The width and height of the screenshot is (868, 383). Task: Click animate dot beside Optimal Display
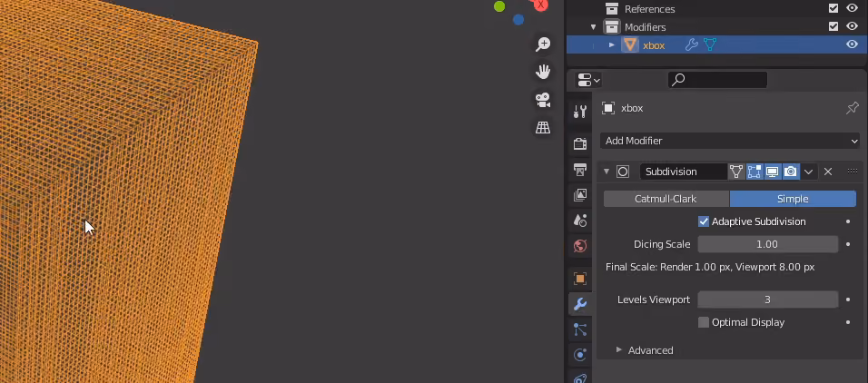(848, 322)
